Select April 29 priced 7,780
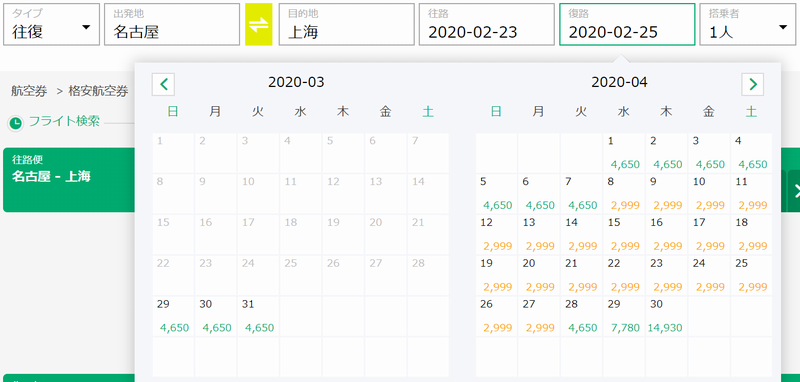This screenshot has height=382, width=800. point(624,316)
